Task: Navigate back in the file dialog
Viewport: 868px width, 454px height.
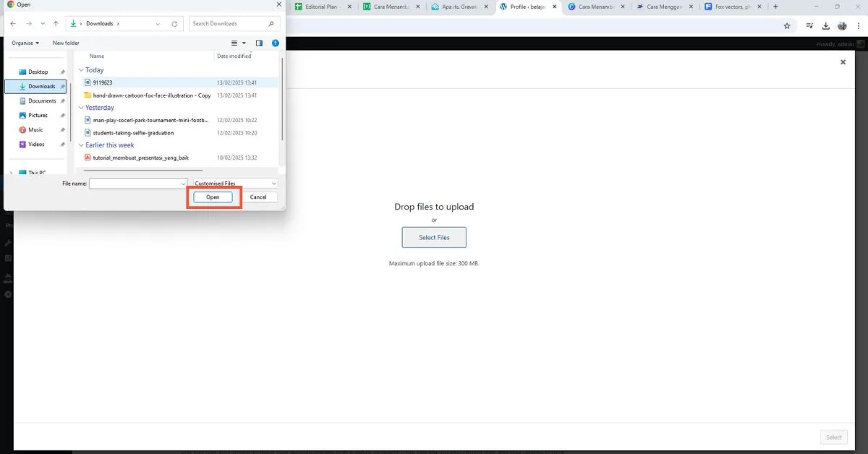Action: pyautogui.click(x=12, y=23)
